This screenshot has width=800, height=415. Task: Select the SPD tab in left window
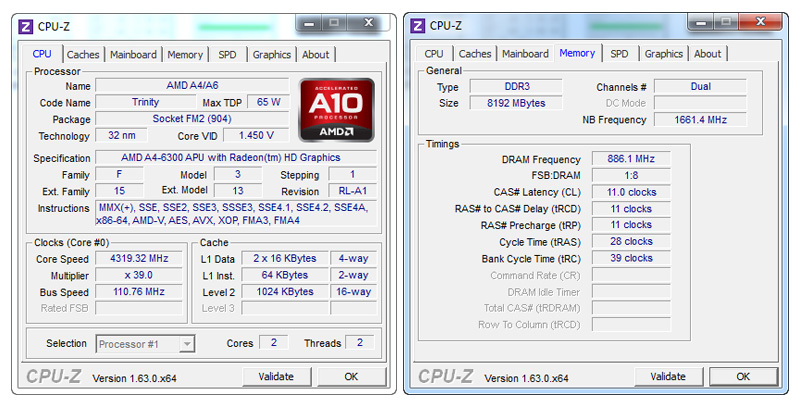tap(227, 55)
